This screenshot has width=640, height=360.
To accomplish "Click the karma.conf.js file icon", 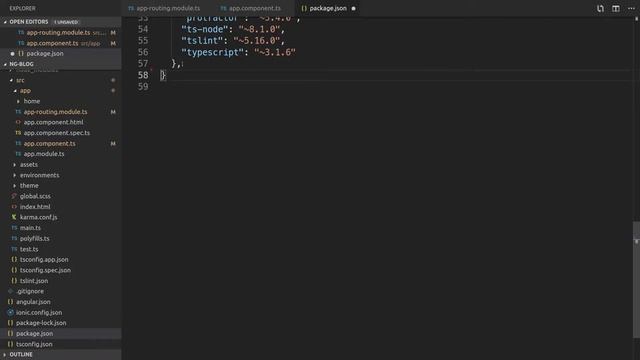I will [14, 217].
